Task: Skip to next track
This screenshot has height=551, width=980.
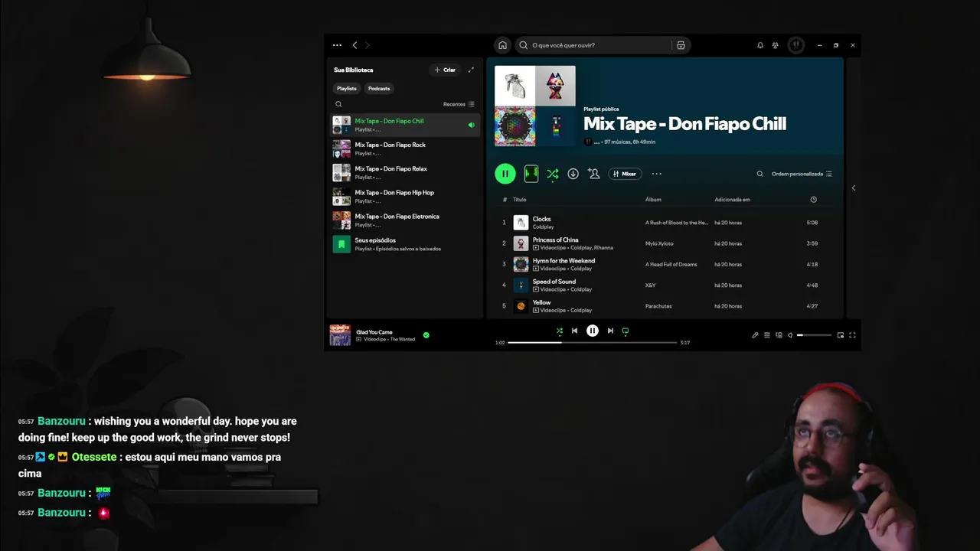Action: click(610, 331)
